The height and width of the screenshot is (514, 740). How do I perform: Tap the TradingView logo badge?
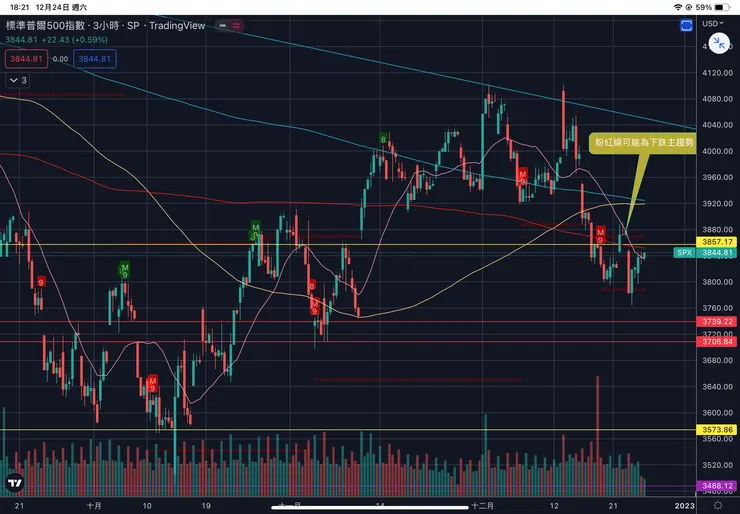(x=15, y=483)
